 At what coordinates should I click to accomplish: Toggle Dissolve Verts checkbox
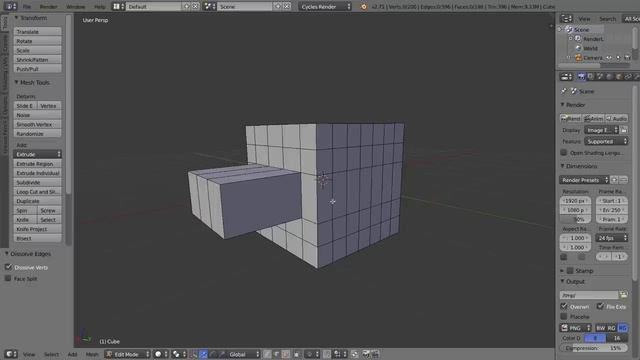click(8, 267)
